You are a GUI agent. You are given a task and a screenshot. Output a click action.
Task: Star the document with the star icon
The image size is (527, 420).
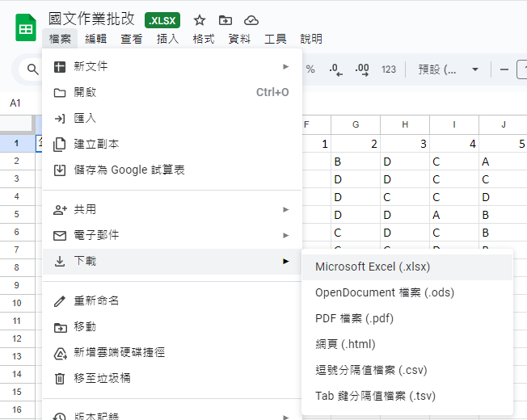tap(200, 20)
